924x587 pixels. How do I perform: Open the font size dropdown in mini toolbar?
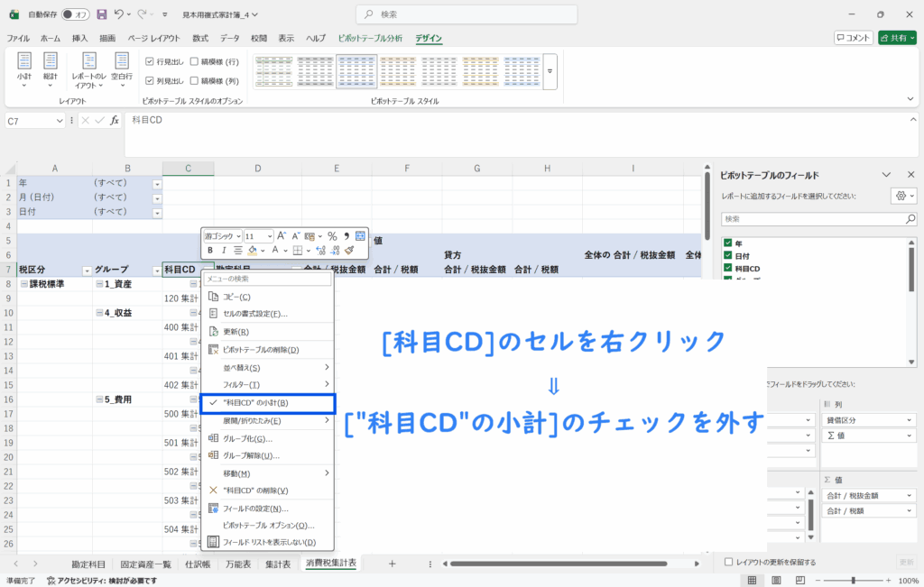pos(268,236)
